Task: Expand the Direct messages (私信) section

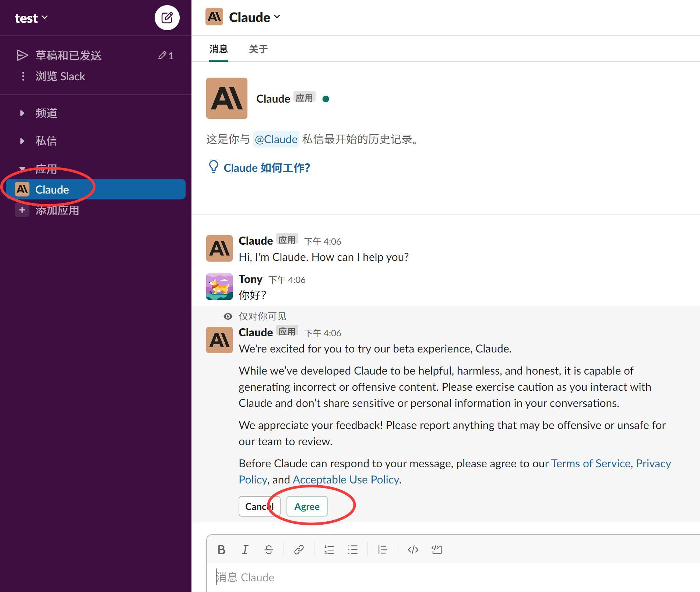Action: tap(22, 141)
